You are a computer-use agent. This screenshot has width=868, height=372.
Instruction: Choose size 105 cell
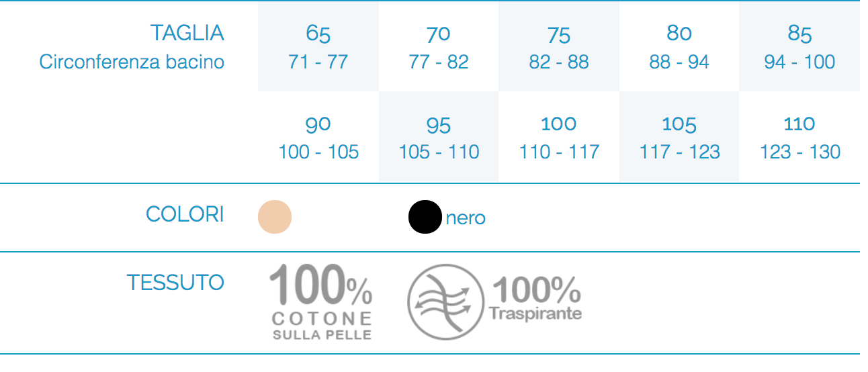(x=679, y=137)
